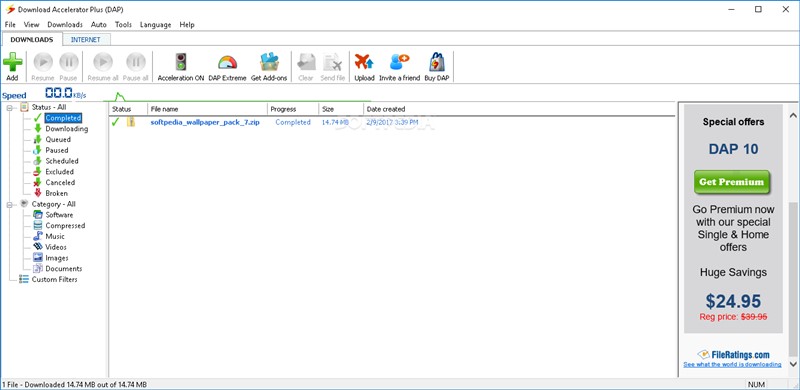Select the Images category
800x390 pixels.
click(x=57, y=258)
